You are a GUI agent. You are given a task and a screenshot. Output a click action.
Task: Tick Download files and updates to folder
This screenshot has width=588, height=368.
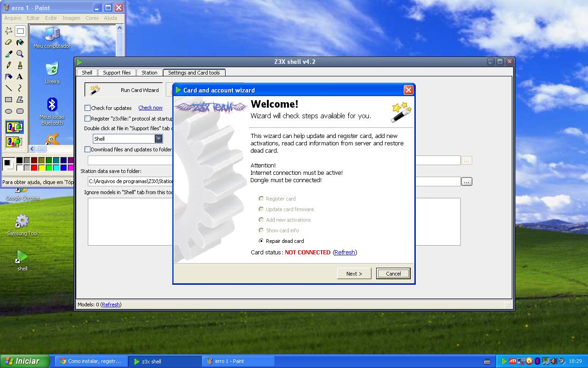(87, 149)
